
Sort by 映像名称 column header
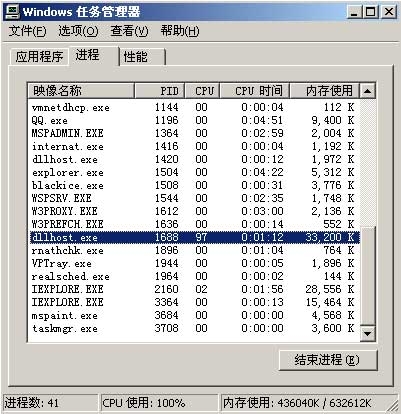[x=81, y=91]
